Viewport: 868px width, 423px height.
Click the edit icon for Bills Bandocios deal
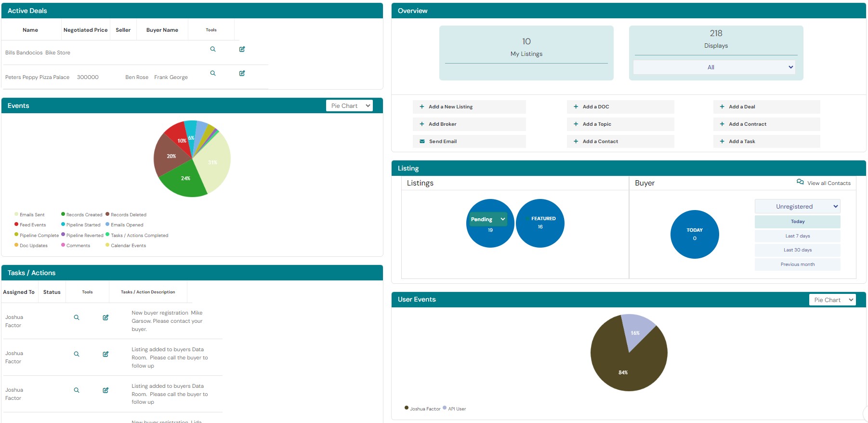click(242, 49)
